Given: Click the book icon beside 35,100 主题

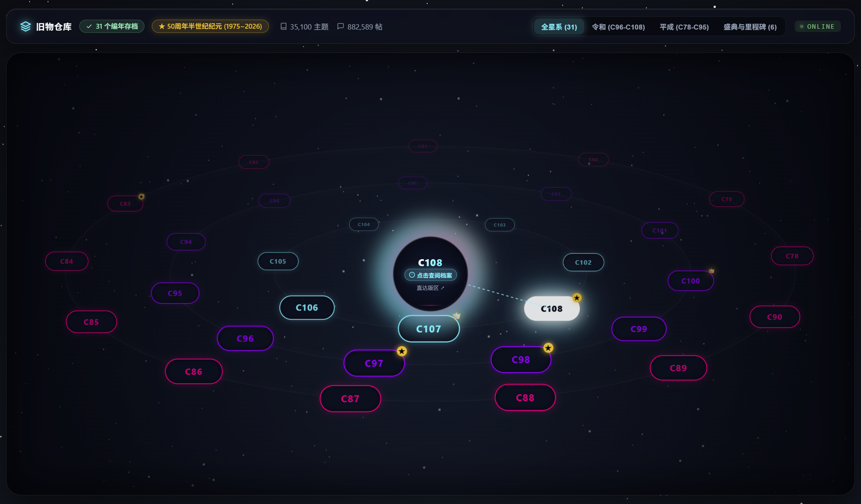Looking at the screenshot, I should (x=283, y=26).
